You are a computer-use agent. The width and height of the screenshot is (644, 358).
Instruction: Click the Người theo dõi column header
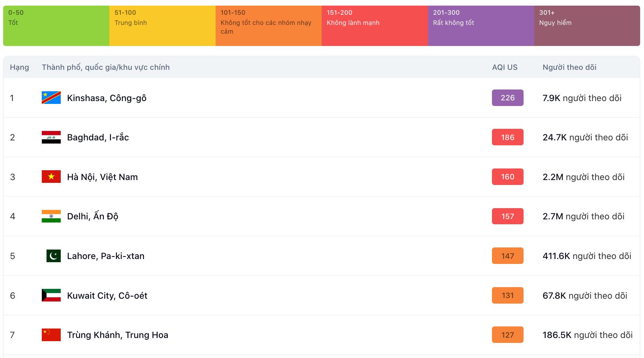tap(570, 67)
